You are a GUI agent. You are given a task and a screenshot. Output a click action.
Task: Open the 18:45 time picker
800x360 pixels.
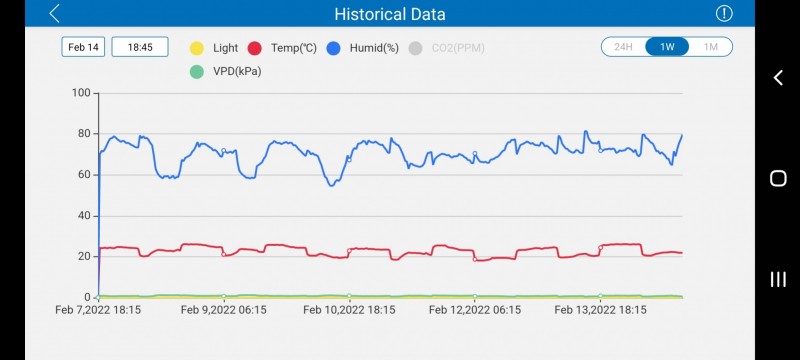pos(140,47)
